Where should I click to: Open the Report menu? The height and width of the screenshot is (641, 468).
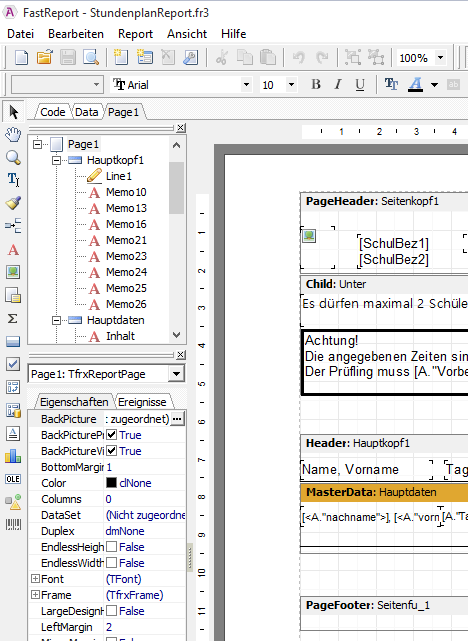pyautogui.click(x=135, y=34)
